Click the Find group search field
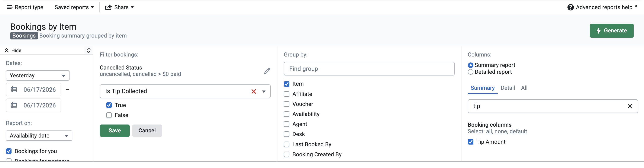This screenshot has height=168, width=644. [369, 69]
